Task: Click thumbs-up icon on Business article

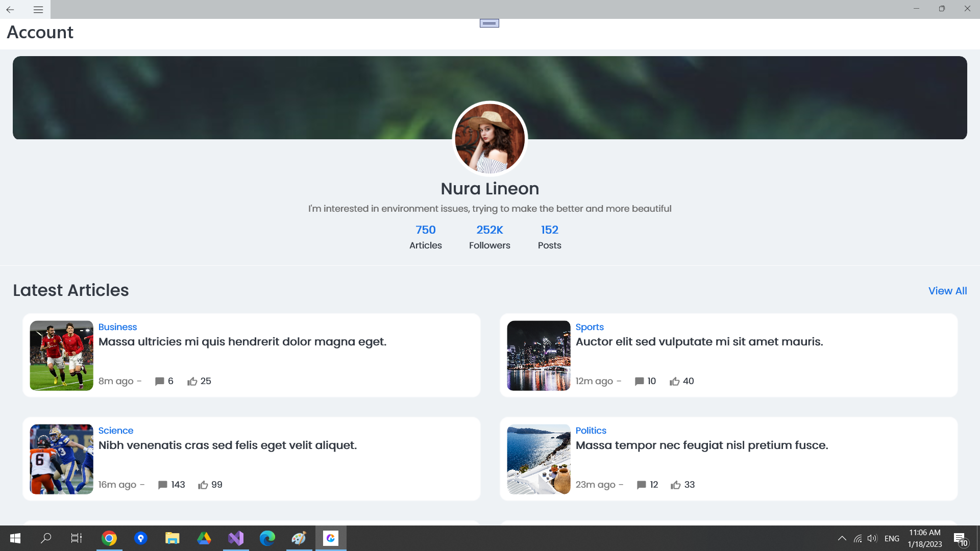Action: coord(192,382)
